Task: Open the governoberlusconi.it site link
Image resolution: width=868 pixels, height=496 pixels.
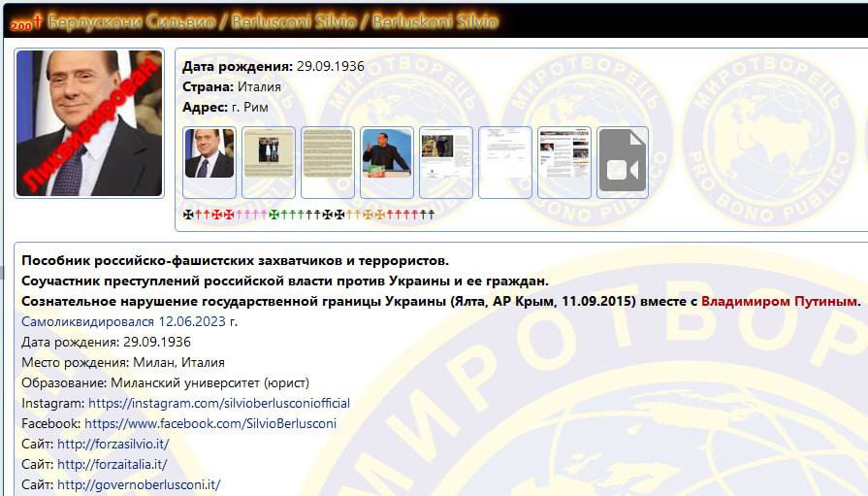Action: pos(139,485)
